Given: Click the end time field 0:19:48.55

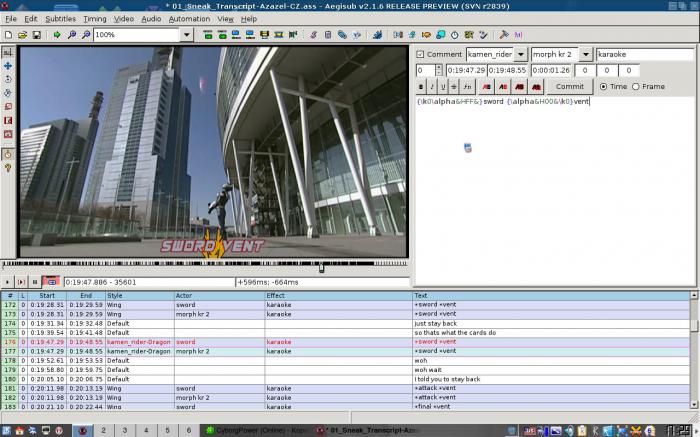Looking at the screenshot, I should (x=507, y=70).
